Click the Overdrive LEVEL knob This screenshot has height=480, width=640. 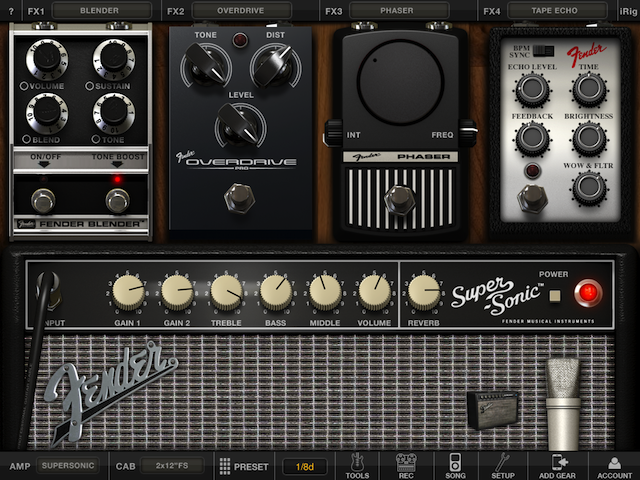[241, 125]
